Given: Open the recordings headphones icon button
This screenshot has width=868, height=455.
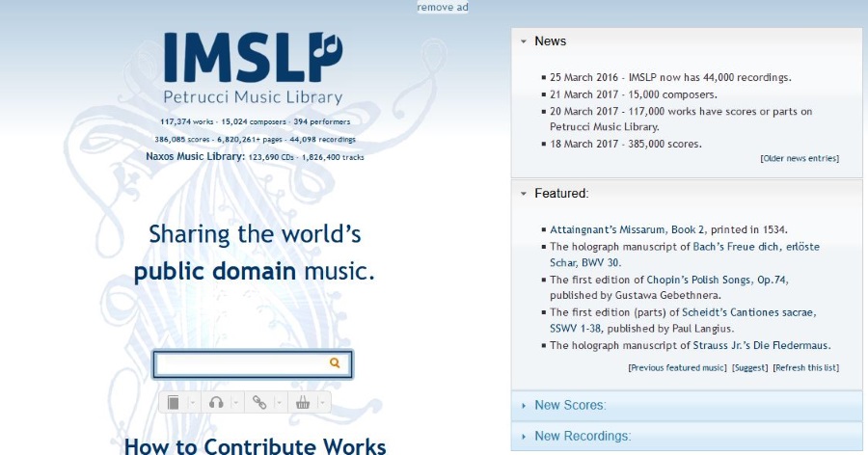Looking at the screenshot, I should pyautogui.click(x=216, y=402).
